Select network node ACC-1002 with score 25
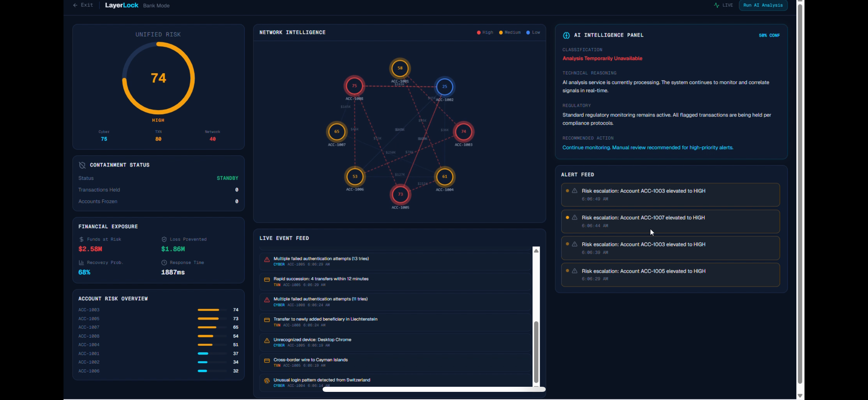 pyautogui.click(x=444, y=87)
